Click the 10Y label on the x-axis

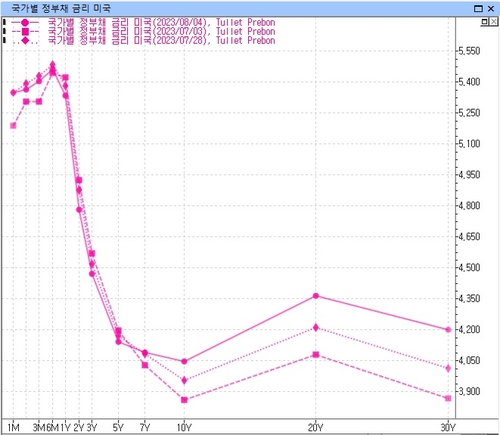[x=184, y=427]
